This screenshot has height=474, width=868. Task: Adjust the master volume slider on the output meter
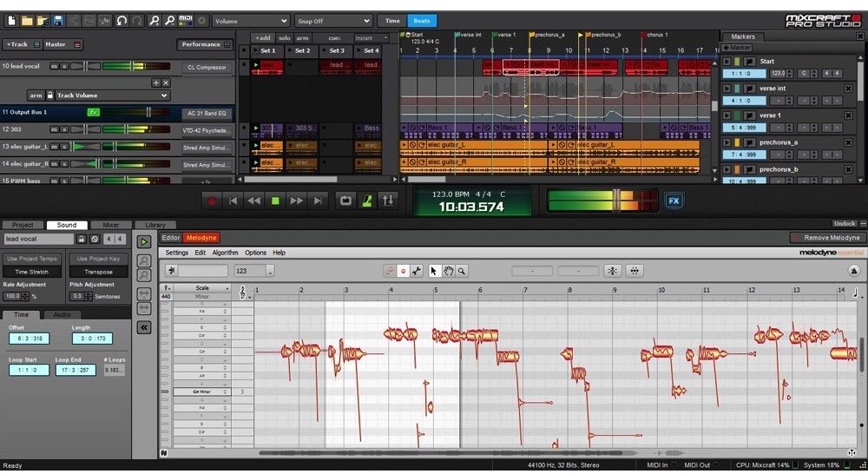(x=616, y=201)
